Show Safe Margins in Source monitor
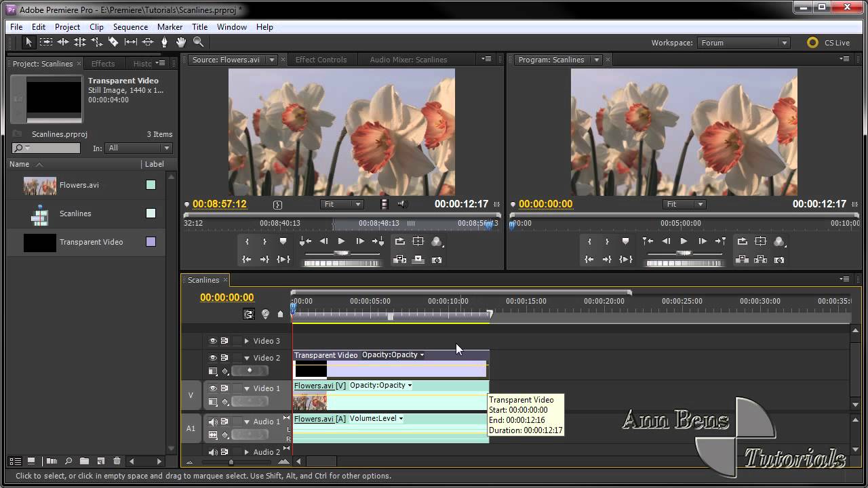Viewport: 868px width, 488px height. point(418,241)
